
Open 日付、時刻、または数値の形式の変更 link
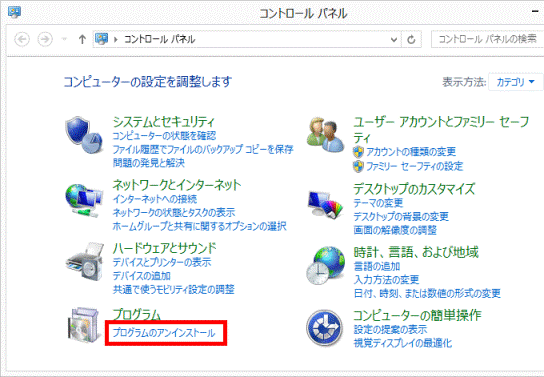click(427, 294)
